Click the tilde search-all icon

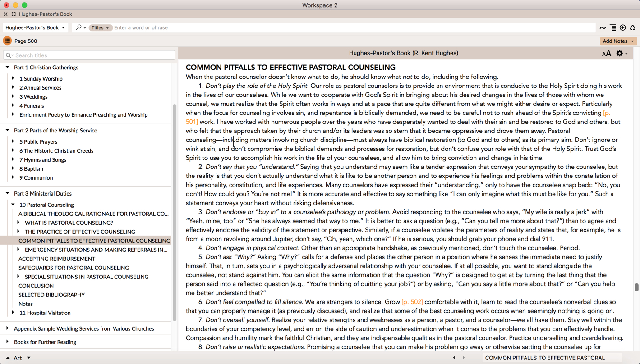click(603, 28)
